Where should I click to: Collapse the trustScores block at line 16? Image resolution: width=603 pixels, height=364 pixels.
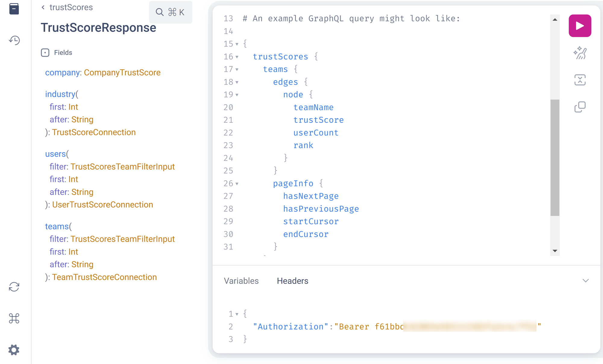tap(237, 57)
